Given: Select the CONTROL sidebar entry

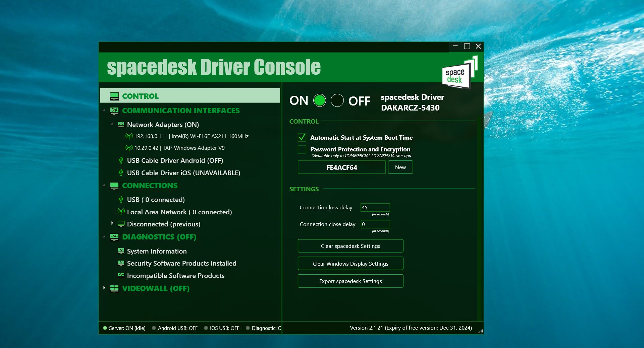Looking at the screenshot, I should (141, 96).
